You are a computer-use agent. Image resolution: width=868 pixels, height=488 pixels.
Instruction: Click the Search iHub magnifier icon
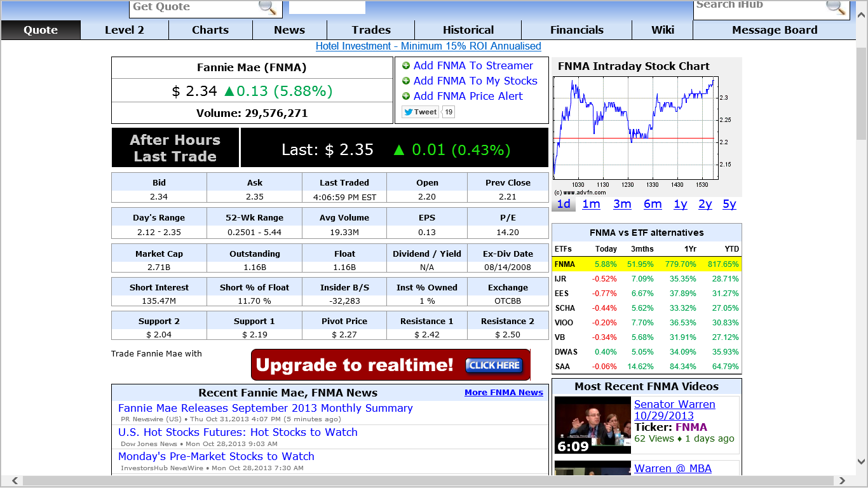pyautogui.click(x=836, y=6)
